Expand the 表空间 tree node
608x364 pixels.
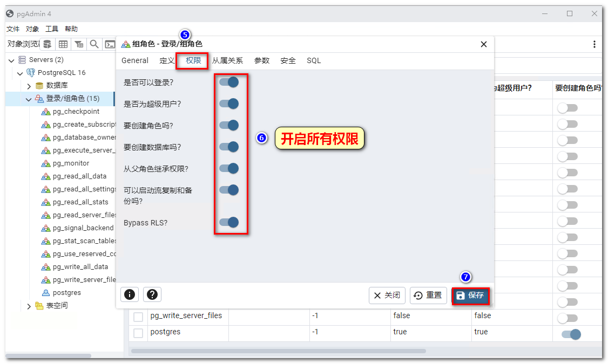29,306
